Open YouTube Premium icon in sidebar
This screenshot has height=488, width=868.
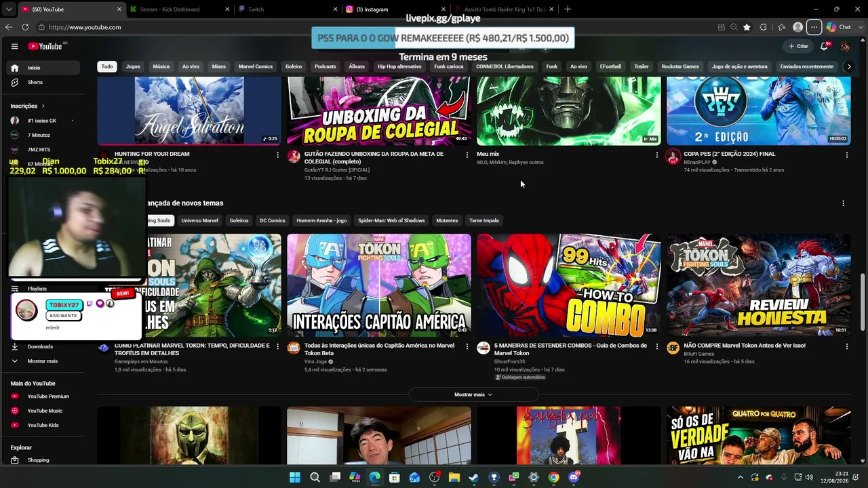coord(14,396)
